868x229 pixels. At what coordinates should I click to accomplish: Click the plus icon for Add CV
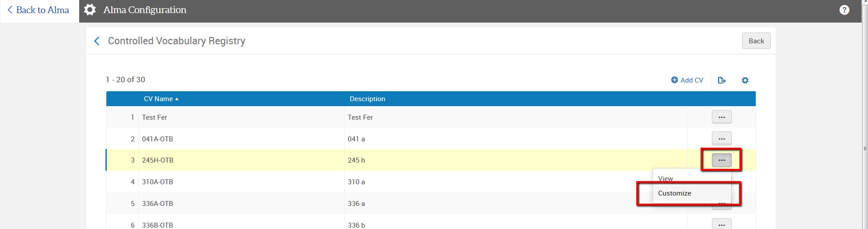674,80
